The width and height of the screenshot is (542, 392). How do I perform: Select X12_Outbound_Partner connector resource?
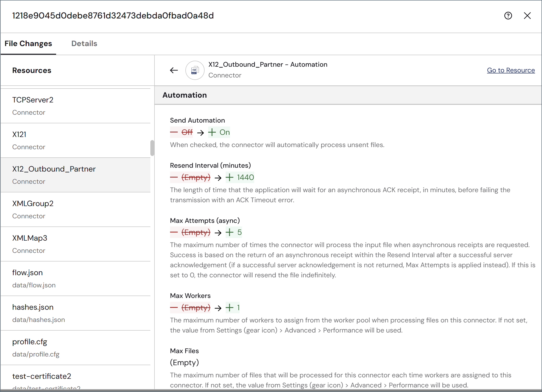pos(76,175)
